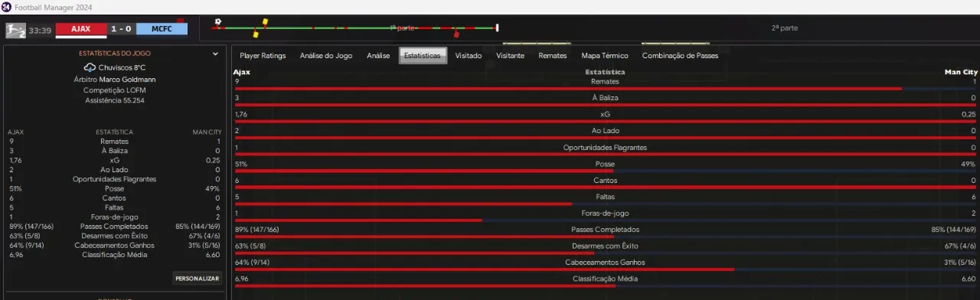Click the MCFC team name button
This screenshot has width=980, height=300.
coord(161,29)
